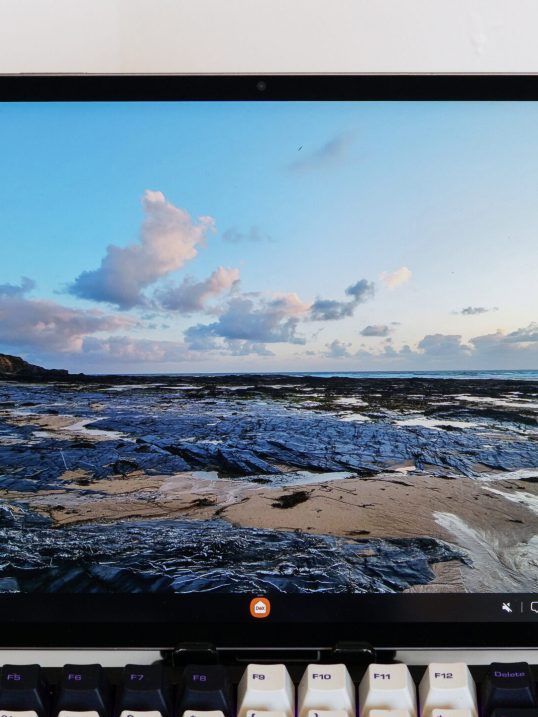The image size is (538, 717).
Task: Click the F6 key on the keyboard
Action: click(x=78, y=685)
